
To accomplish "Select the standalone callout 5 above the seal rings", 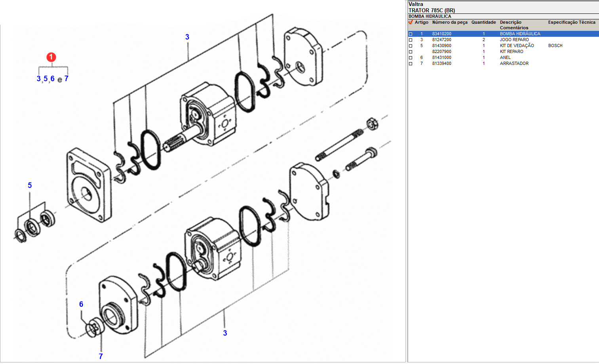I will point(30,186).
